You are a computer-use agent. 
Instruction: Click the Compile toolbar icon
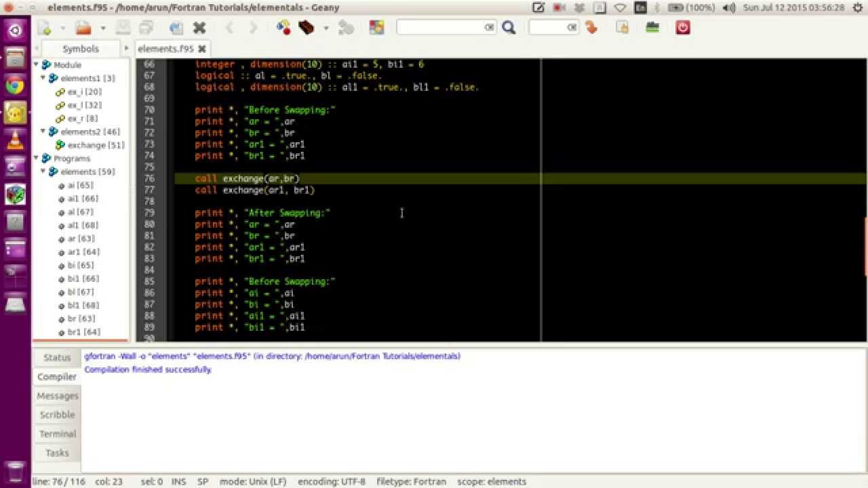click(283, 28)
